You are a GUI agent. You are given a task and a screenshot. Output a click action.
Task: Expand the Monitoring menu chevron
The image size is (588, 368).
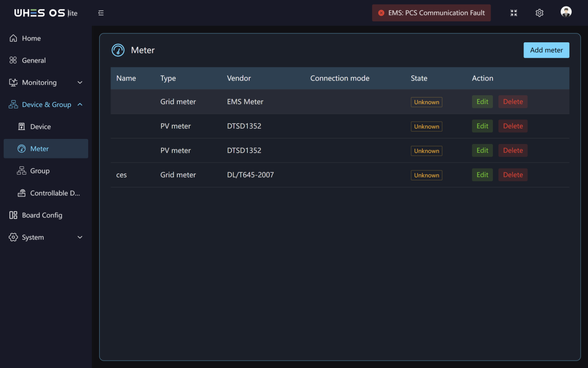pyautogui.click(x=80, y=83)
